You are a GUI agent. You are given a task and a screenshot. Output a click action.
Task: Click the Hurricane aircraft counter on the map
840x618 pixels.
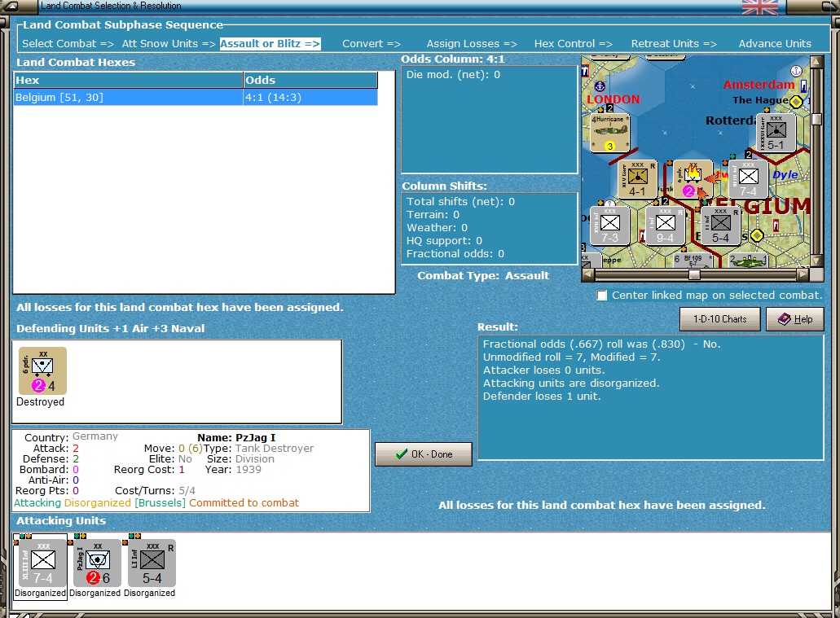610,133
